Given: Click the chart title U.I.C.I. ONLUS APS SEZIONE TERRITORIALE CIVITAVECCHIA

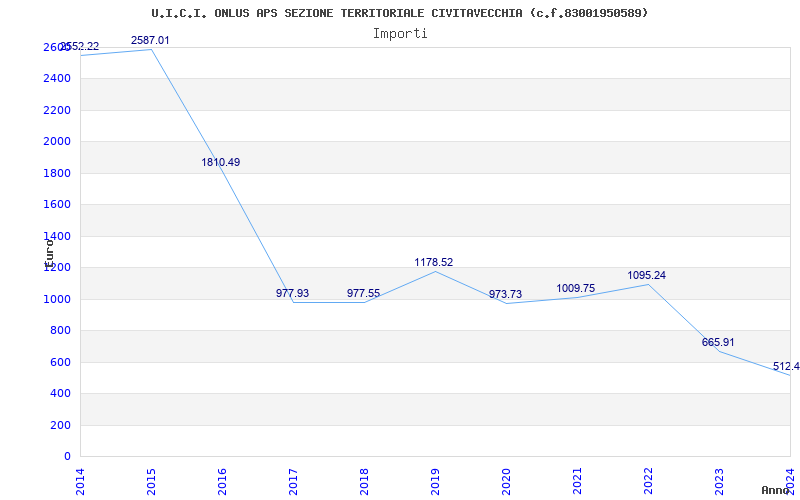Looking at the screenshot, I should pyautogui.click(x=399, y=13).
